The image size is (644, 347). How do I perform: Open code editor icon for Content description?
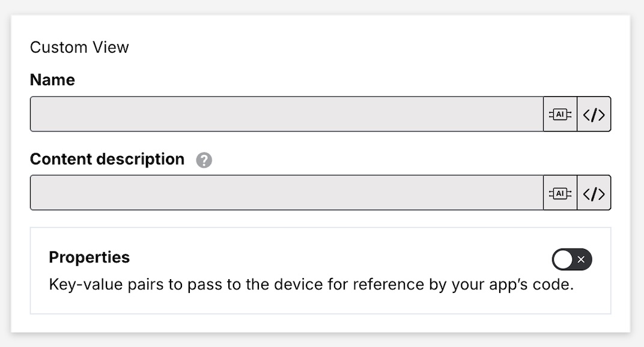point(594,193)
